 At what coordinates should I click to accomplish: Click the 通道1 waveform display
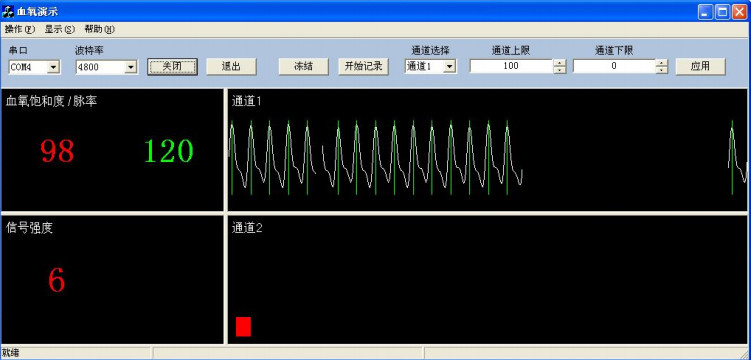point(488,149)
